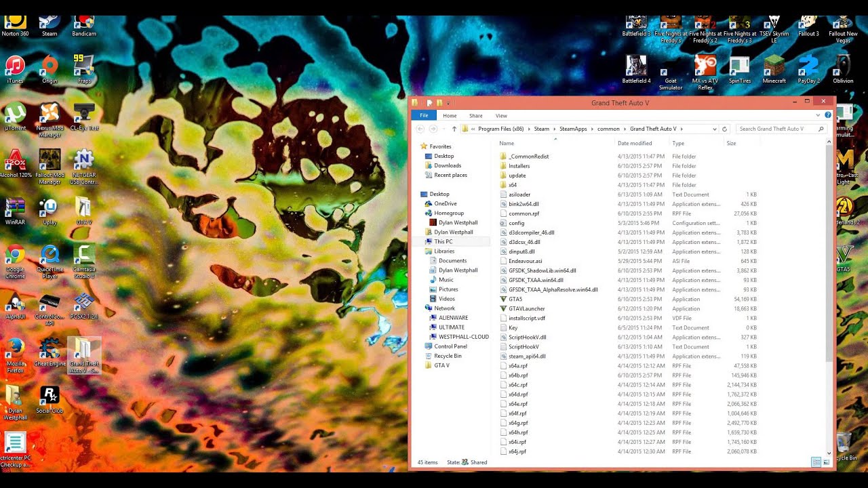Screen dimensions: 868x488
Task: Click the SpinTires desktop shortcut
Action: tap(740, 70)
